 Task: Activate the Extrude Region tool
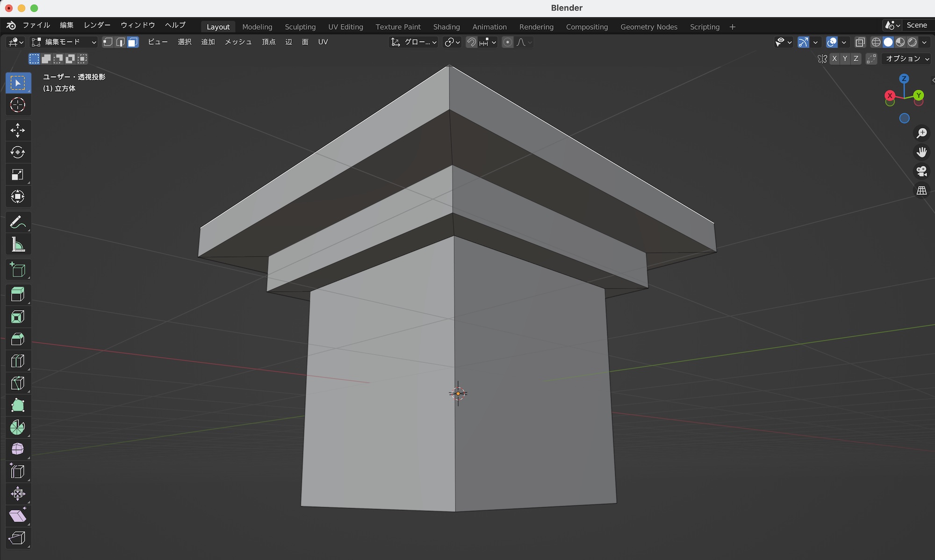[18, 294]
